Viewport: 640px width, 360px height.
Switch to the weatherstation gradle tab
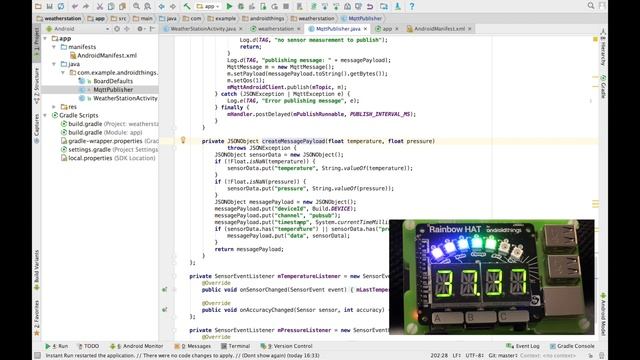[276, 29]
